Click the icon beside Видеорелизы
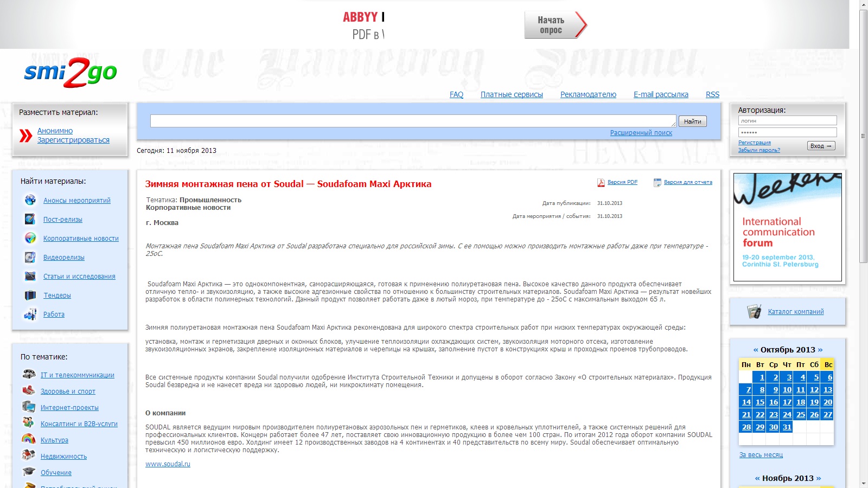 (x=30, y=257)
